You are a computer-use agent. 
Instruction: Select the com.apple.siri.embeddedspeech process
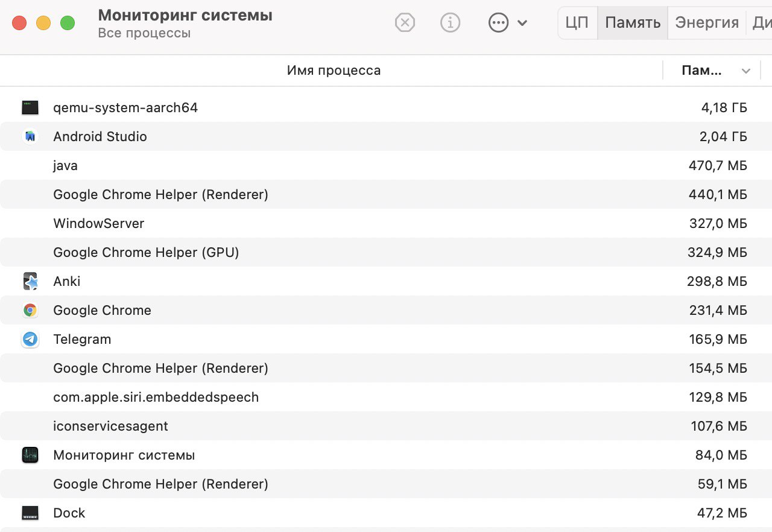pos(156,397)
